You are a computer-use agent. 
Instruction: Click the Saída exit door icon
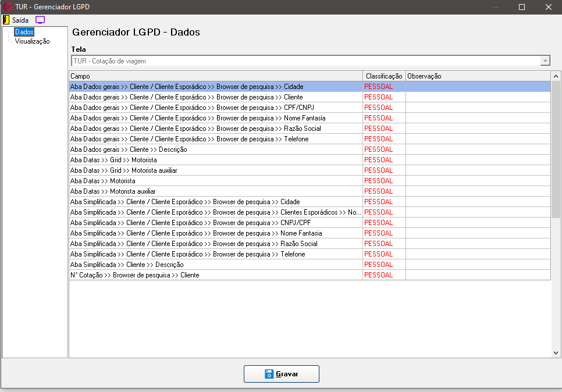tap(6, 20)
